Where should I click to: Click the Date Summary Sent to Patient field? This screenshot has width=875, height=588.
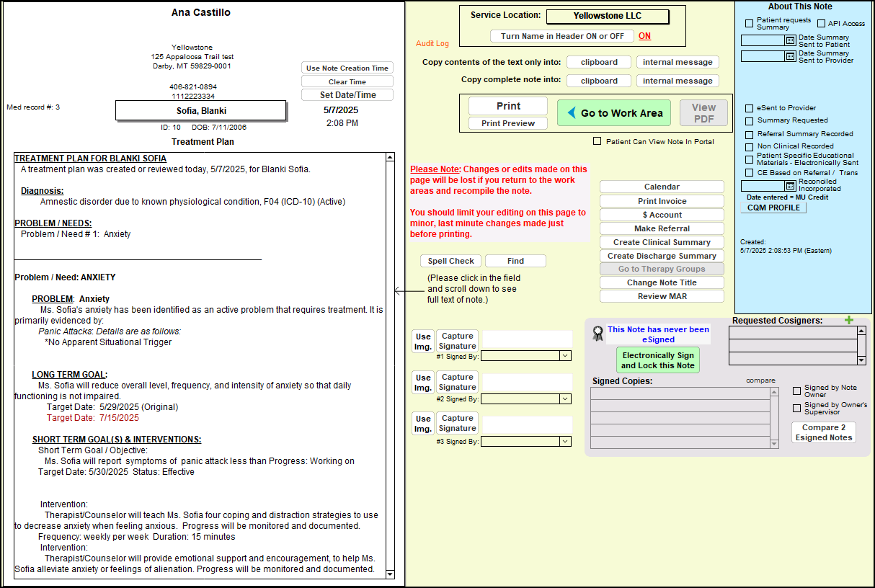763,40
